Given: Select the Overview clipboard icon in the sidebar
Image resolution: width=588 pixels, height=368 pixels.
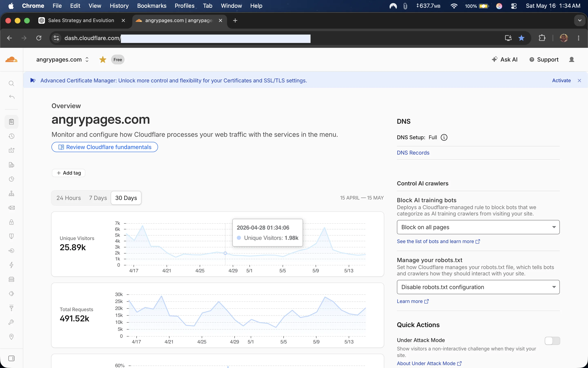Looking at the screenshot, I should point(11,122).
